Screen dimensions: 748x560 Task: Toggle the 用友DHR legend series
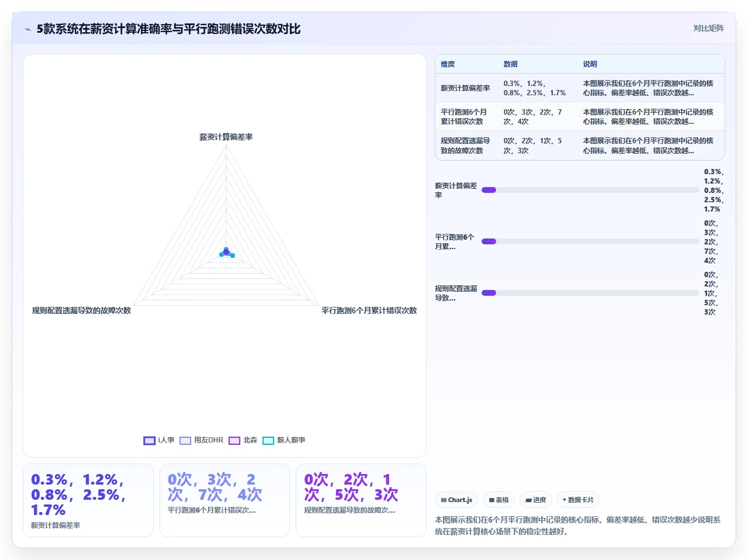pos(202,440)
